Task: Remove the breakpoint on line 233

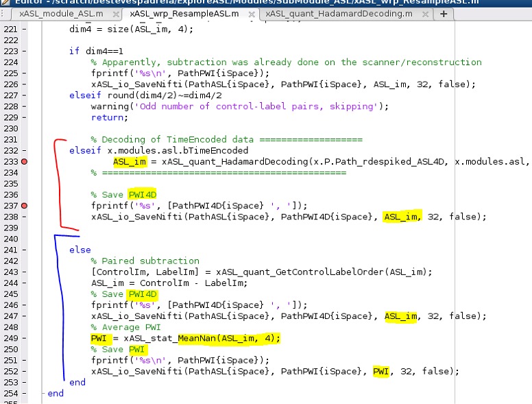Action: tap(24, 162)
